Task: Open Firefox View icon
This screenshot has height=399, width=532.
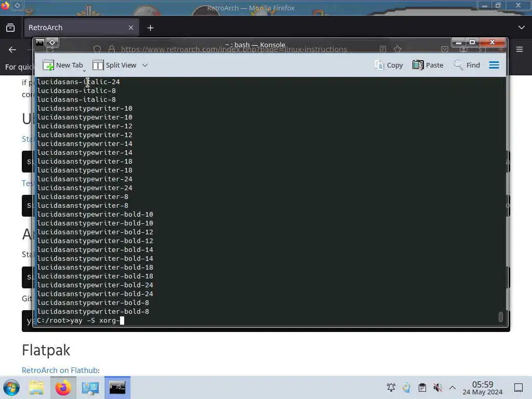Action: click(x=10, y=28)
